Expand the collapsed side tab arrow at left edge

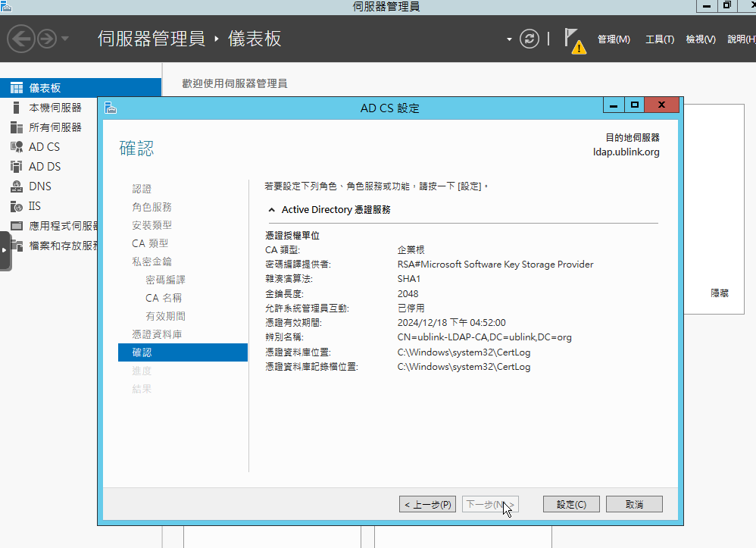coord(5,250)
